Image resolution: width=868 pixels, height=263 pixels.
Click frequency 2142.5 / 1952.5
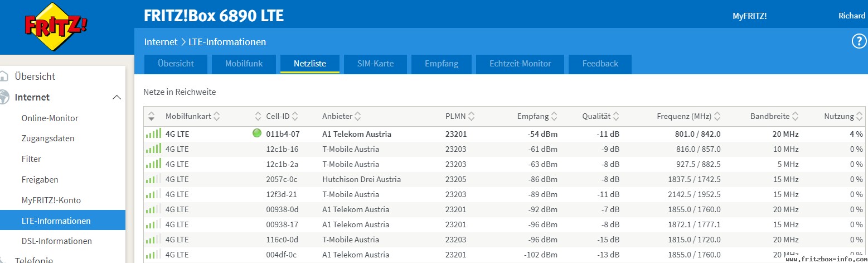pyautogui.click(x=694, y=194)
